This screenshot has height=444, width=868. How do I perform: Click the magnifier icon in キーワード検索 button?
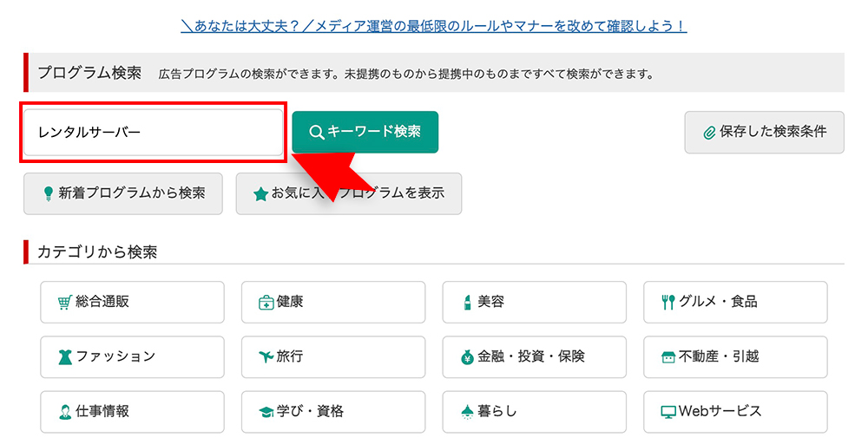(x=317, y=132)
